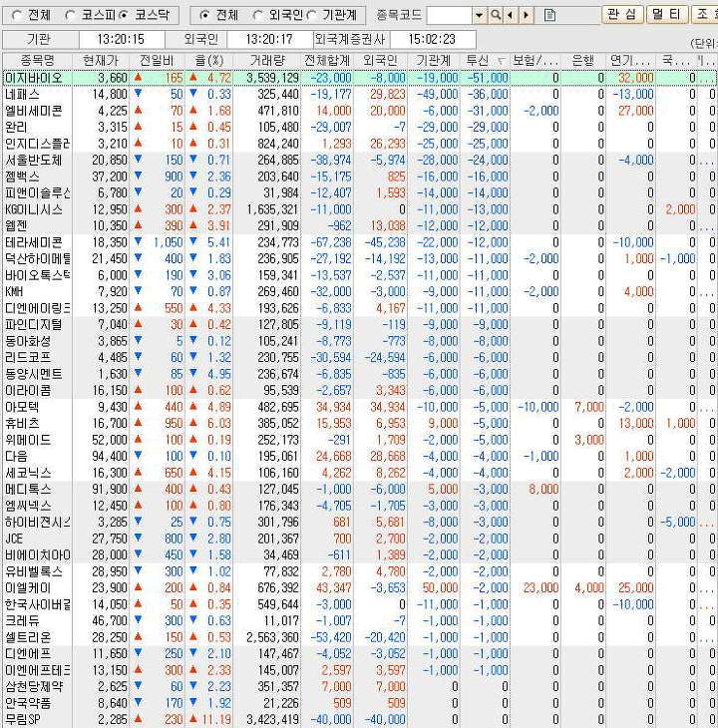This screenshot has height=728, width=718.
Task: Click the 종목코드 input field
Action: pyautogui.click(x=450, y=16)
